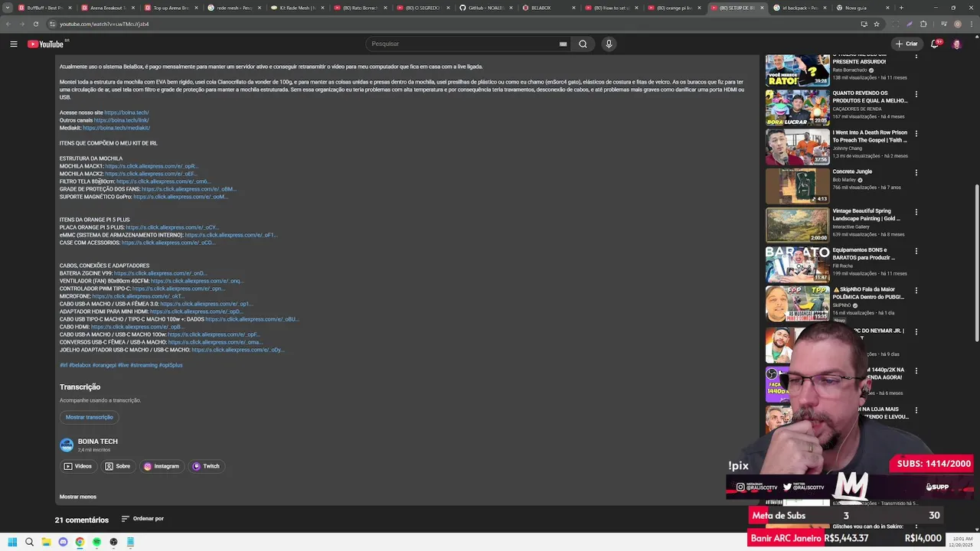Click the browser address bar URL
Viewport: 980px width, 551px height.
click(x=104, y=24)
